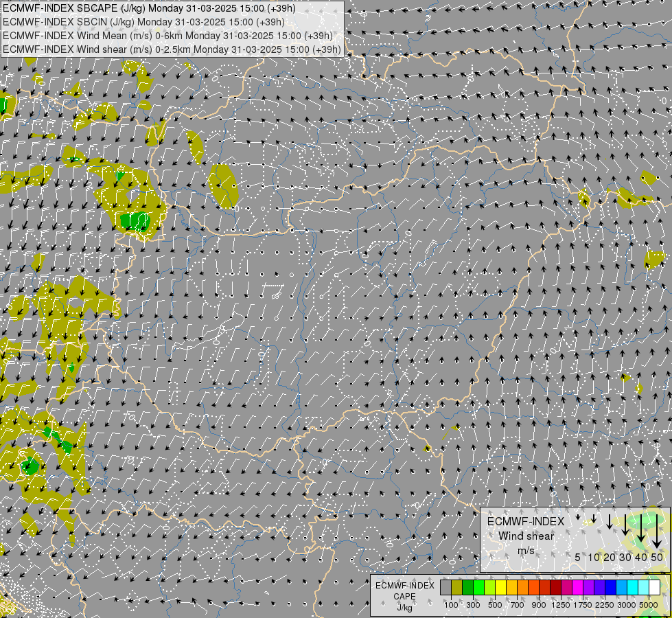The image size is (672, 618).
Task: Click the '40' label under the wind shear arrows
Action: 640,557
